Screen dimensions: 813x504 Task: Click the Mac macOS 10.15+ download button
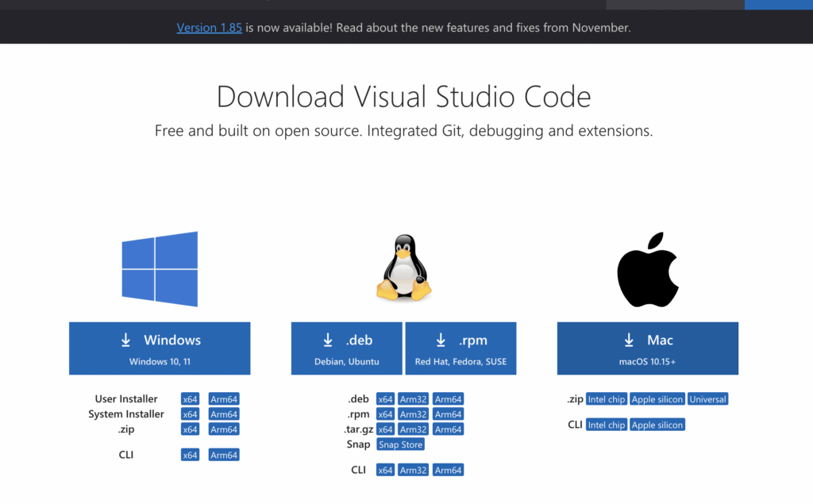tap(648, 348)
